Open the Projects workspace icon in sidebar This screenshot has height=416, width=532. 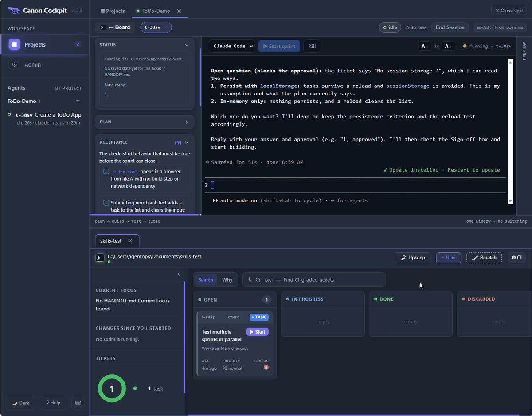click(x=14, y=44)
